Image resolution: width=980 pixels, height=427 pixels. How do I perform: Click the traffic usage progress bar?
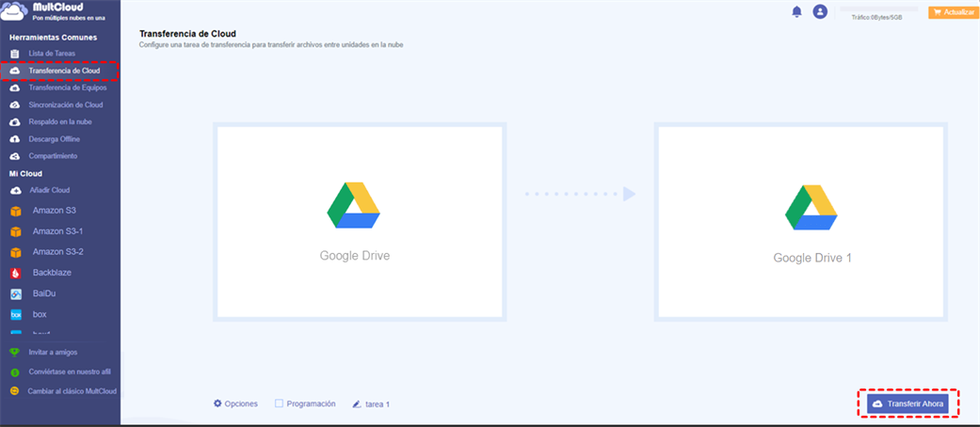pyautogui.click(x=878, y=9)
